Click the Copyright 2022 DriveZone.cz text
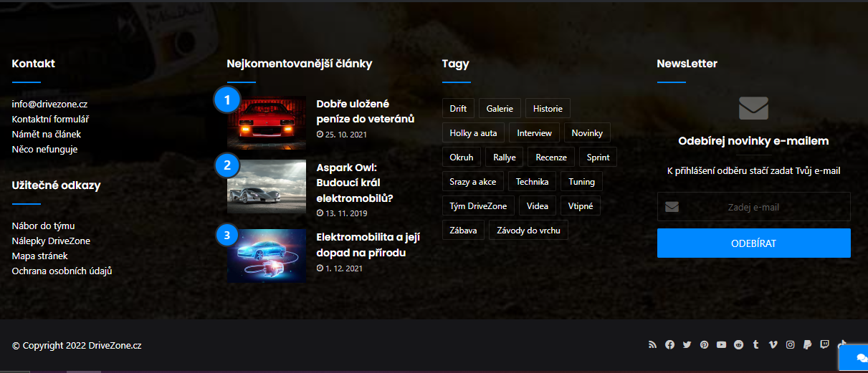 77,345
